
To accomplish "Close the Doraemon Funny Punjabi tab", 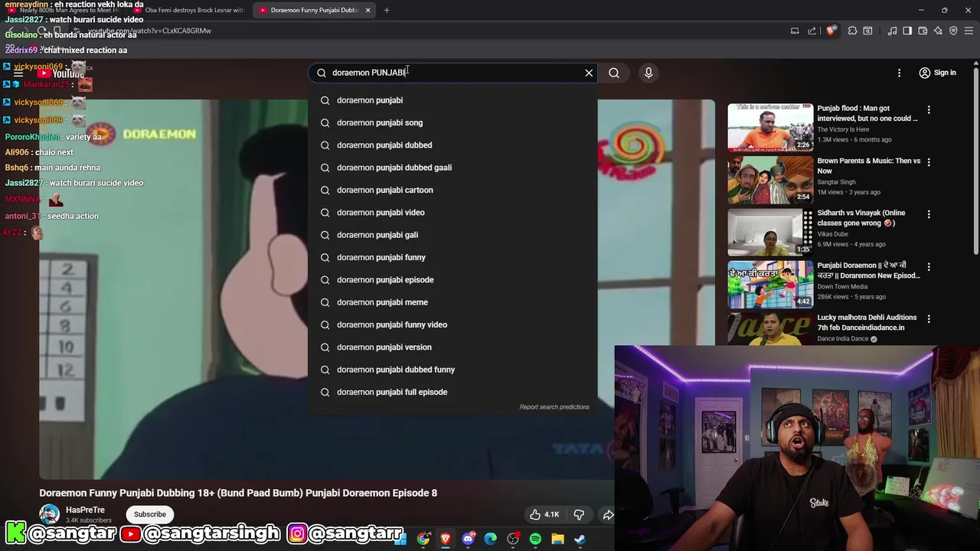I will pos(367,10).
